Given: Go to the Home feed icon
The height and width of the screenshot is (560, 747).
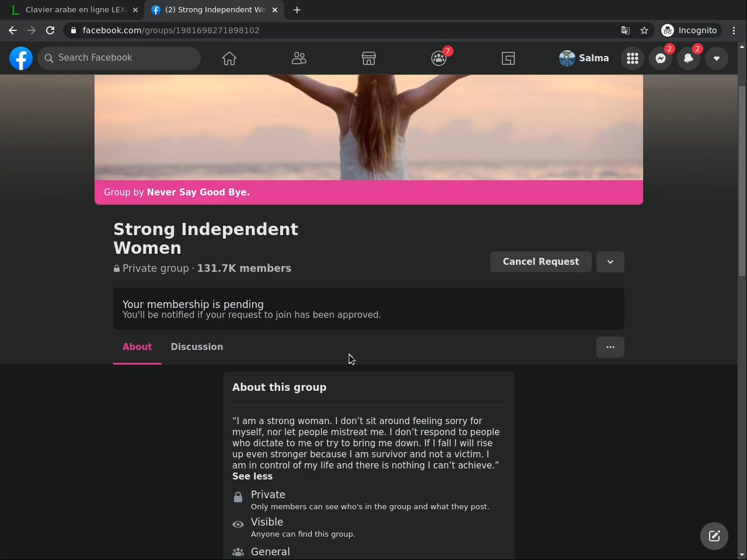Looking at the screenshot, I should tap(229, 58).
